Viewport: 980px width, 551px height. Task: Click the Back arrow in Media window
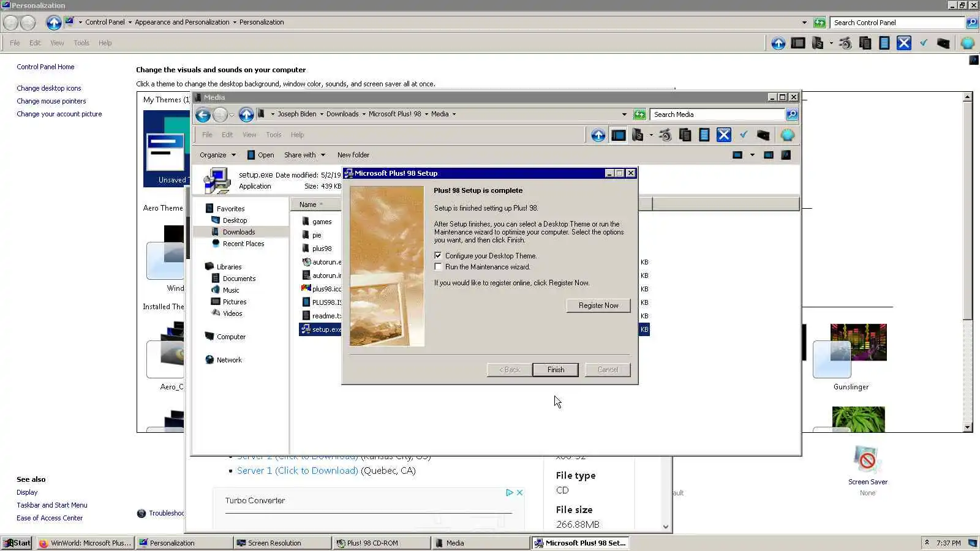pos(203,114)
